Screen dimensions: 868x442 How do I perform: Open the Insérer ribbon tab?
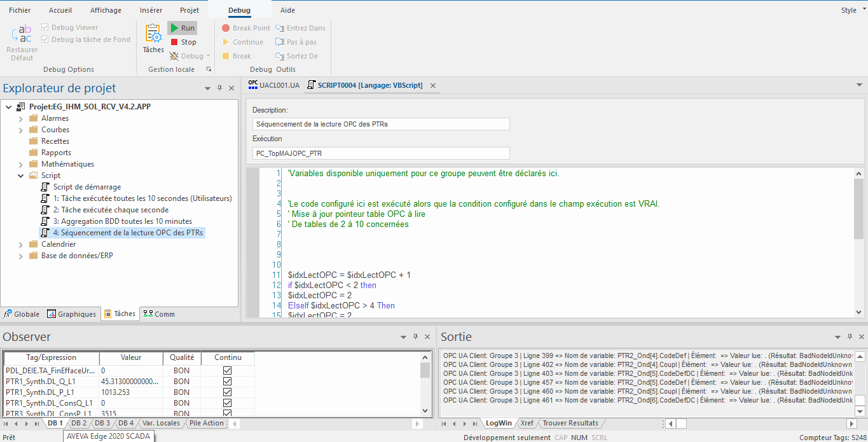(x=151, y=10)
